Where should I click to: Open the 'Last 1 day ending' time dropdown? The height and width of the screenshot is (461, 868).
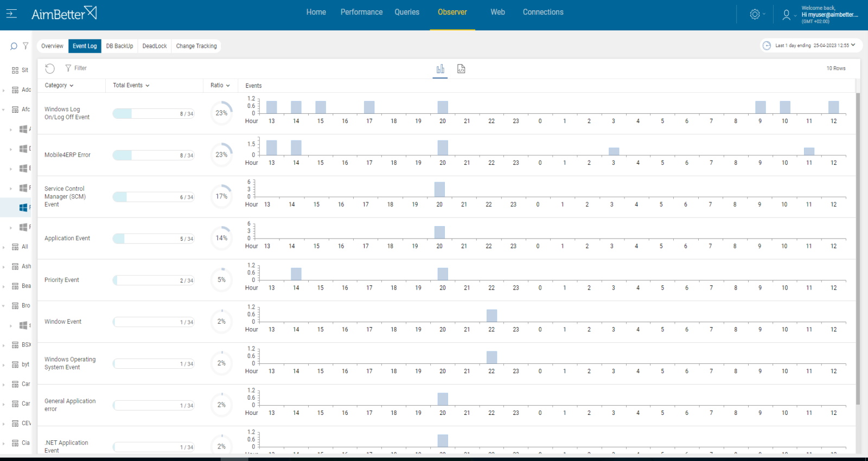(x=815, y=46)
